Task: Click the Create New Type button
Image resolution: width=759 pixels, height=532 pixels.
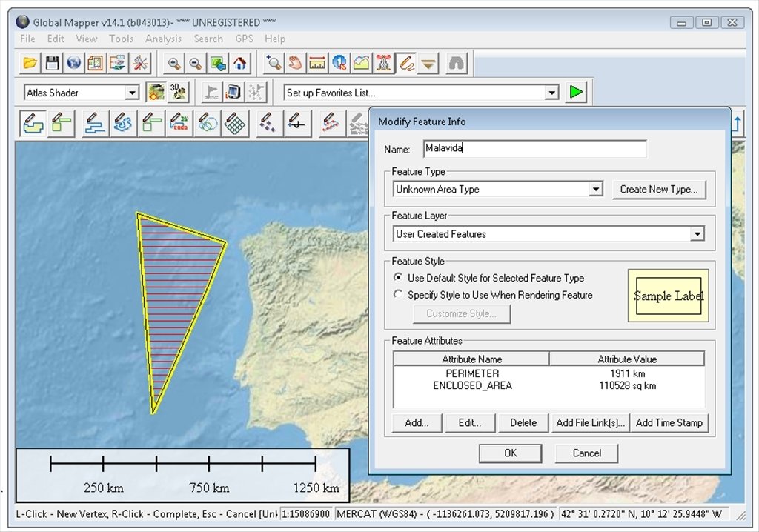Action: pos(659,189)
